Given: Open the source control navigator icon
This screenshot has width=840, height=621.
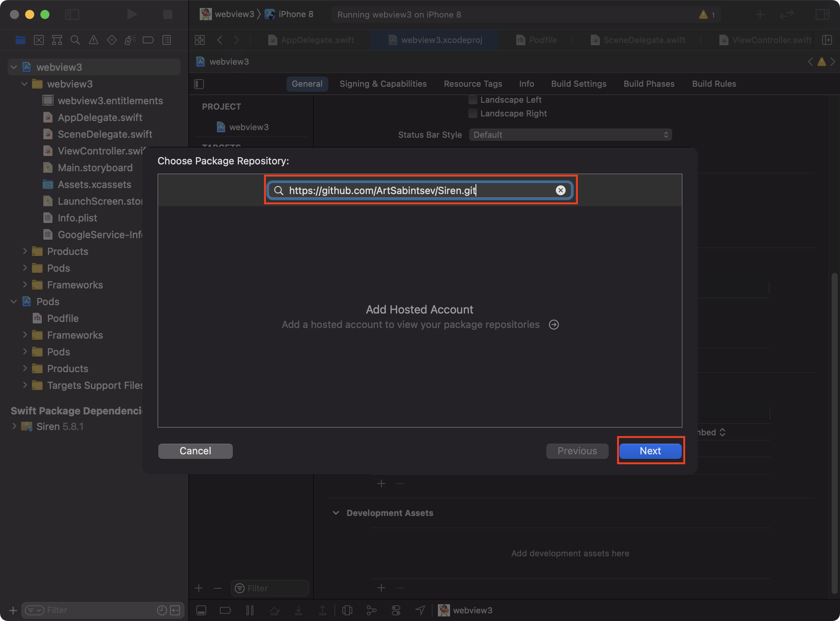Looking at the screenshot, I should 39,40.
